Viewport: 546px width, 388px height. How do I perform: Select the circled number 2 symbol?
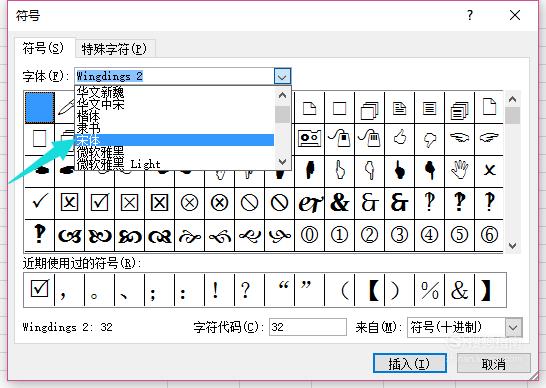pos(369,235)
